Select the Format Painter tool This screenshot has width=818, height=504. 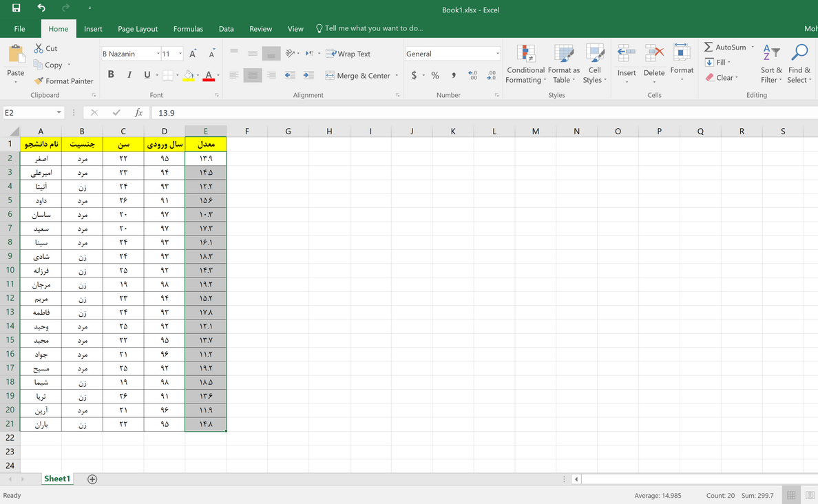(63, 81)
